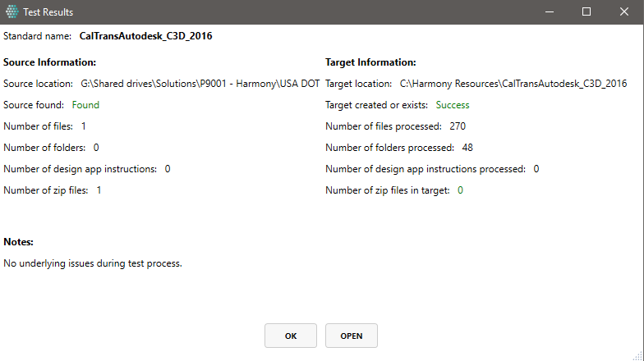This screenshot has height=361, width=644.
Task: Select standard name CalTransAutodesk_C3D_2016
Action: 146,36
